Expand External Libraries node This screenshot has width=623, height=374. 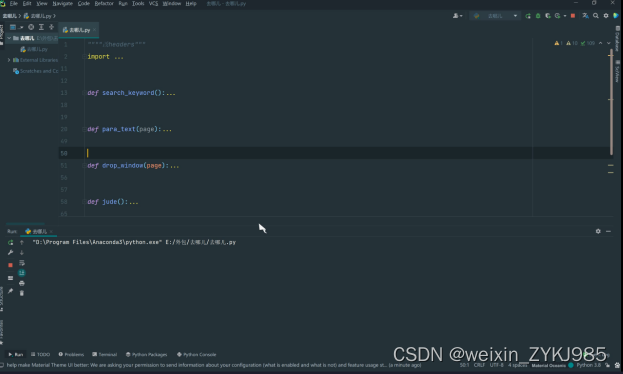[x=9, y=60]
